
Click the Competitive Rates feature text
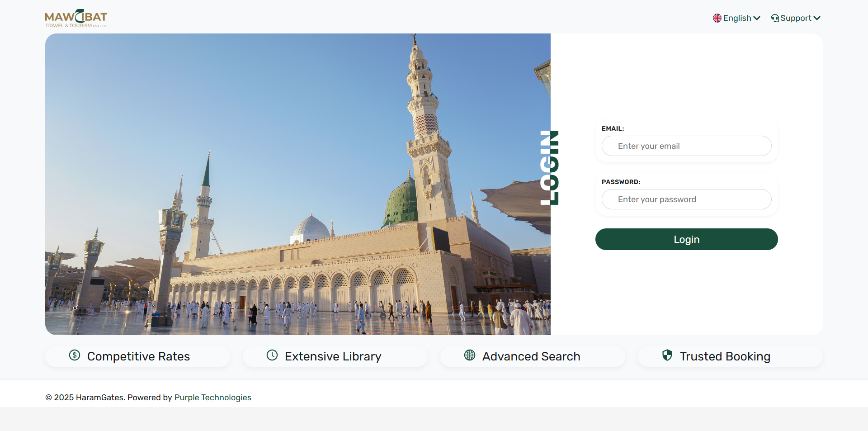[138, 356]
